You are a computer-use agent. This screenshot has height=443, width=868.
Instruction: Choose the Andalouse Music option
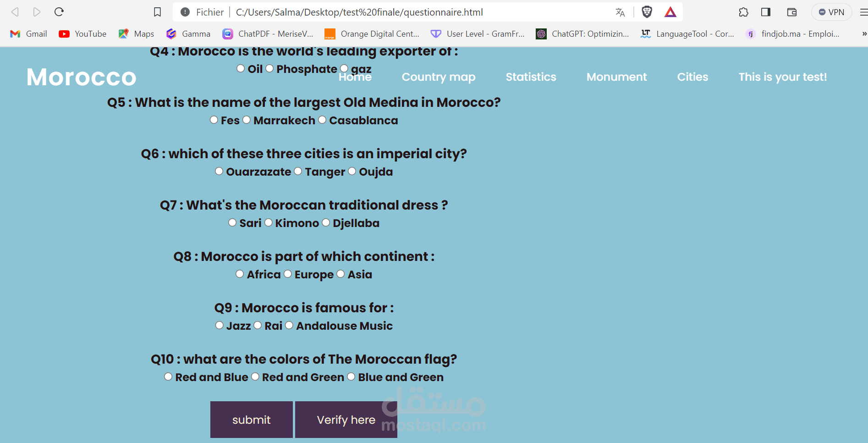pos(289,325)
